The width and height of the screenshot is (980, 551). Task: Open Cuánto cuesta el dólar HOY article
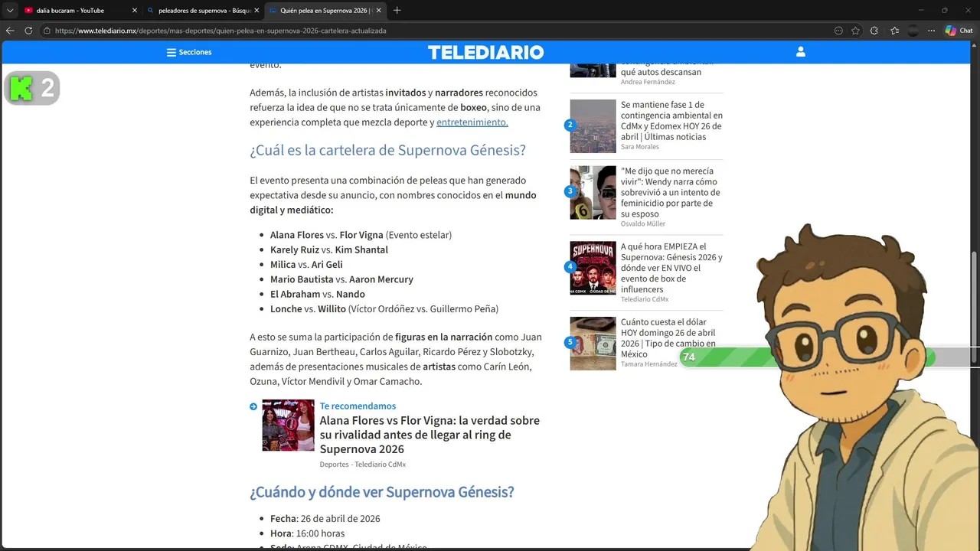coord(668,338)
